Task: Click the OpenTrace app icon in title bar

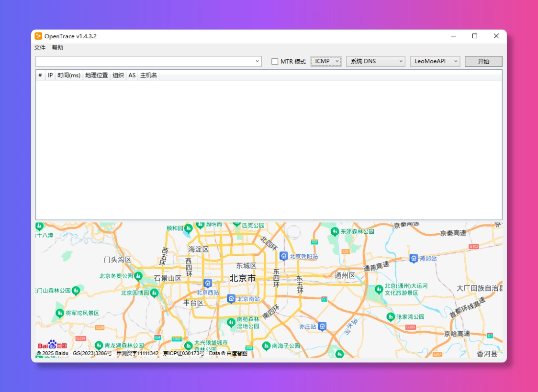Action: point(38,36)
